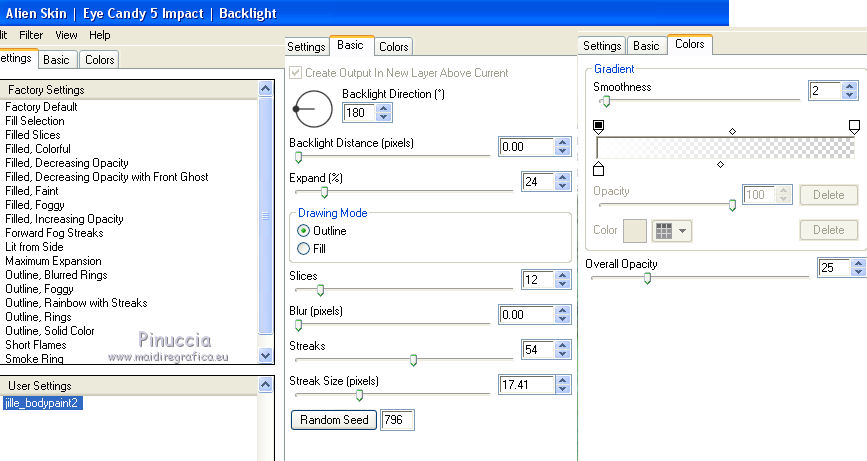Viewport: 867px width, 461px height.
Task: Select Filled, Foggy preset
Action: click(x=35, y=205)
